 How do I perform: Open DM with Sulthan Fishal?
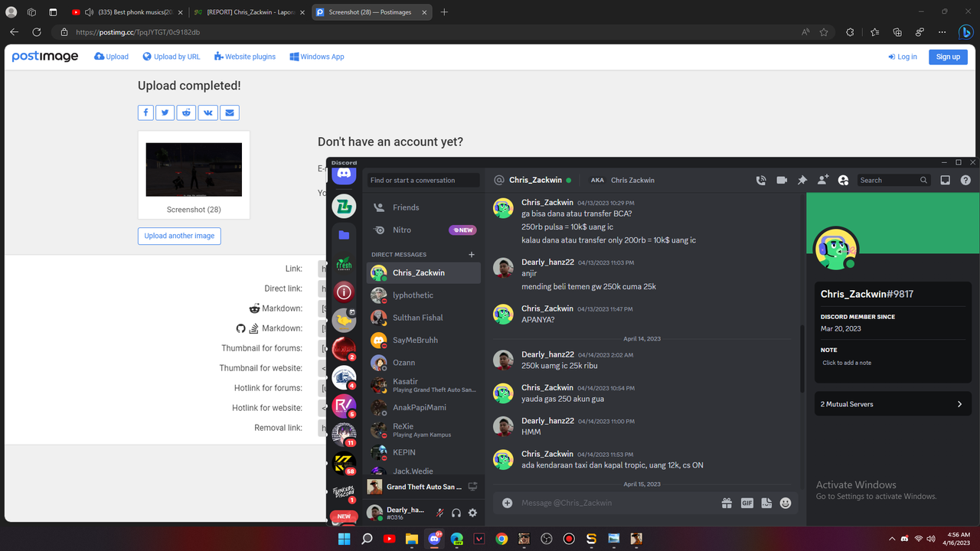[x=423, y=318]
